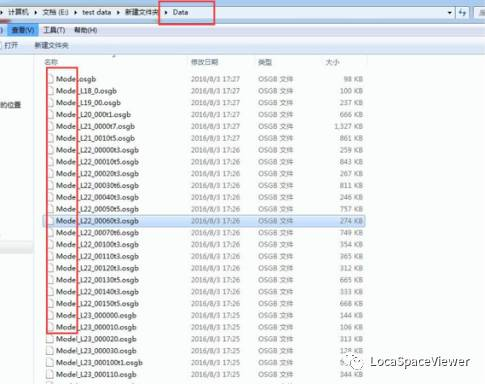The width and height of the screenshot is (485, 384).
Task: Sort by the 名称 column header
Action: (x=51, y=62)
